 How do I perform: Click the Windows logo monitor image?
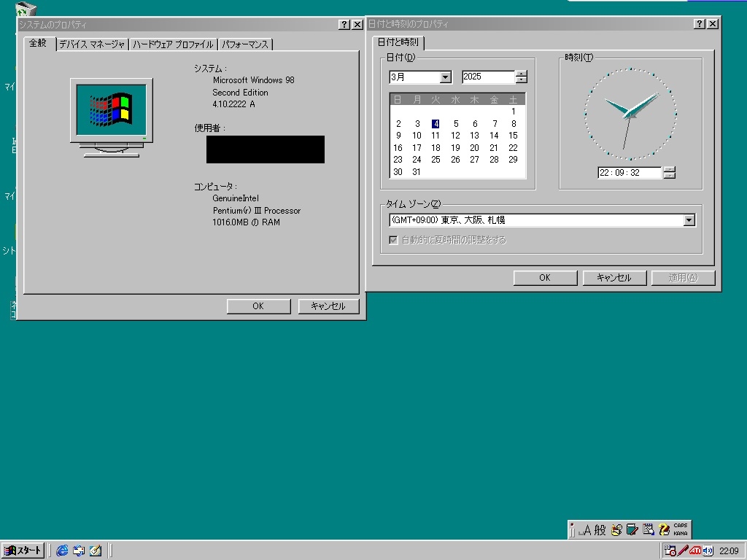112,117
